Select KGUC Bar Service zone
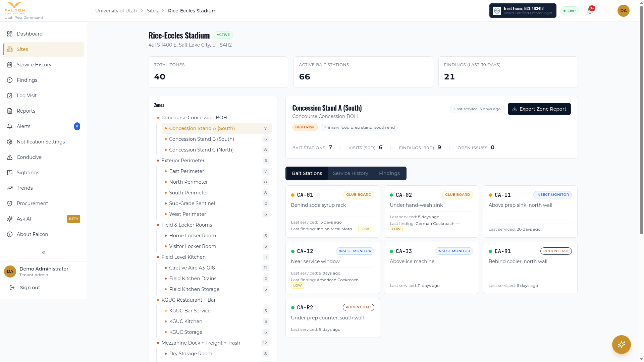This screenshot has height=362, width=644. click(217, 311)
